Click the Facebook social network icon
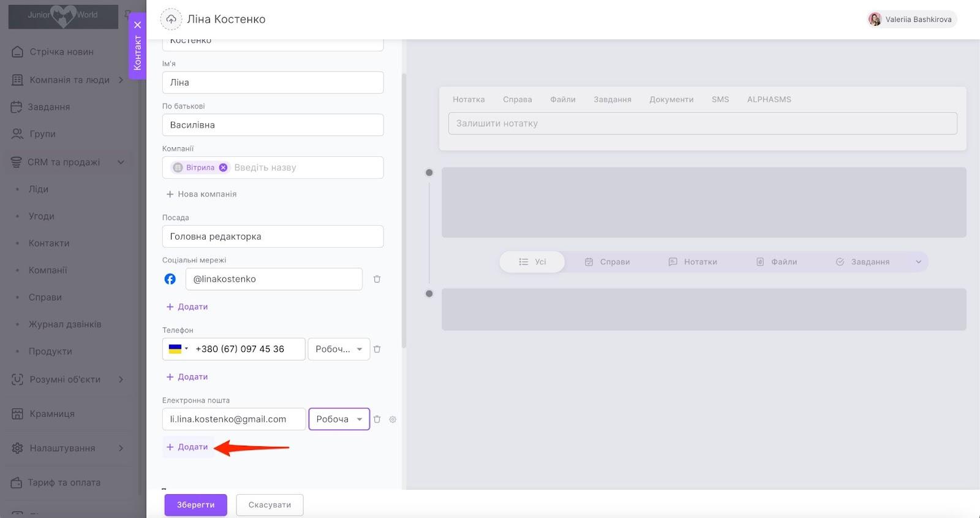Image resolution: width=980 pixels, height=518 pixels. (170, 279)
